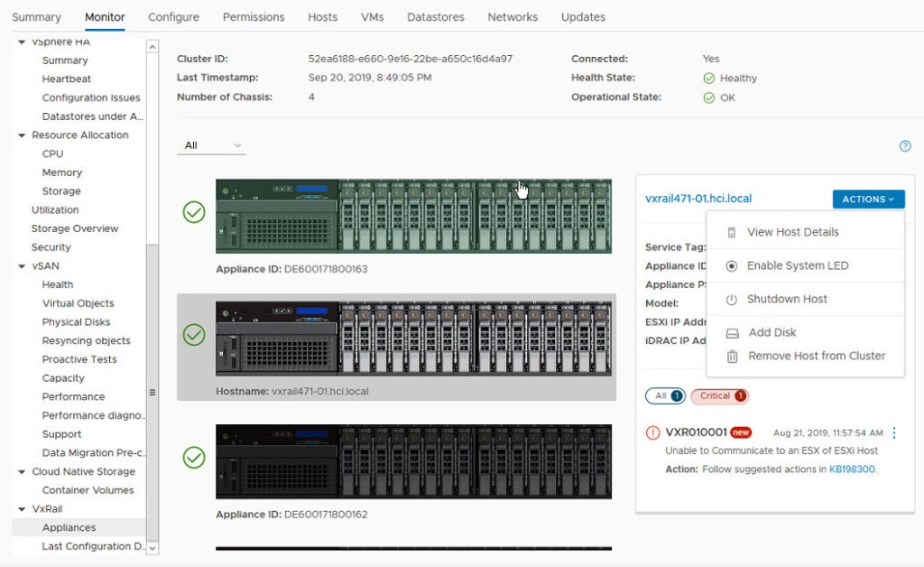The image size is (924, 567).
Task: Click the green check beside appliance DE600171800163
Action: pos(194,212)
